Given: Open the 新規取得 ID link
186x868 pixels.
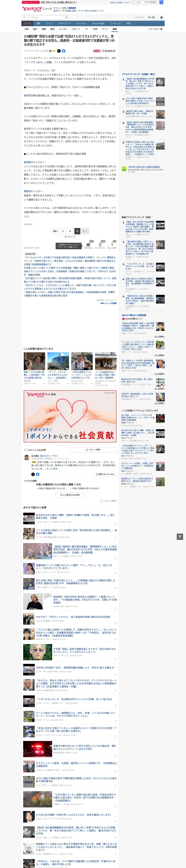Looking at the screenshot, I should click(x=72, y=8).
